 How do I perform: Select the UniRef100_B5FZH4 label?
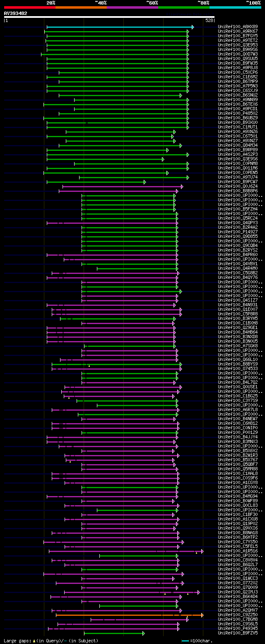(238, 209)
